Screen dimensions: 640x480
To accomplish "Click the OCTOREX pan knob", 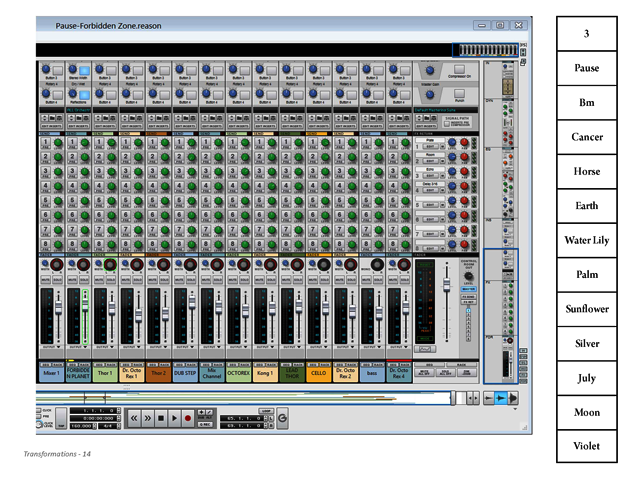I will click(x=244, y=264).
